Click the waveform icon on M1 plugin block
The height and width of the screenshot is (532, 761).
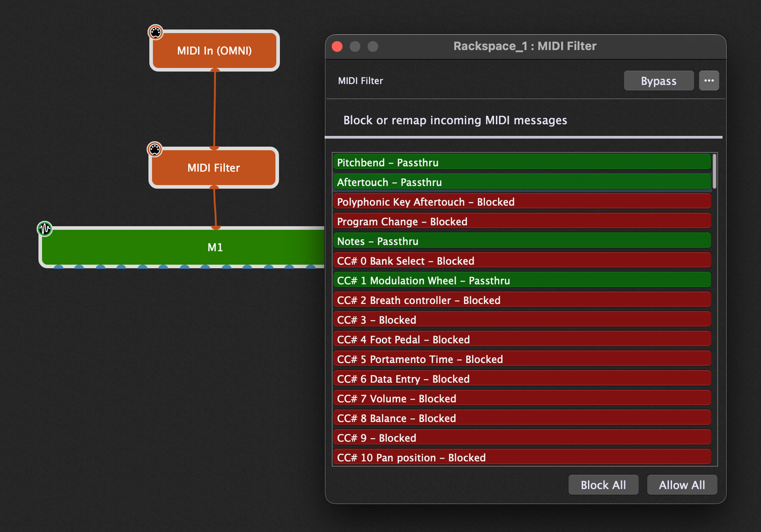[x=45, y=229]
